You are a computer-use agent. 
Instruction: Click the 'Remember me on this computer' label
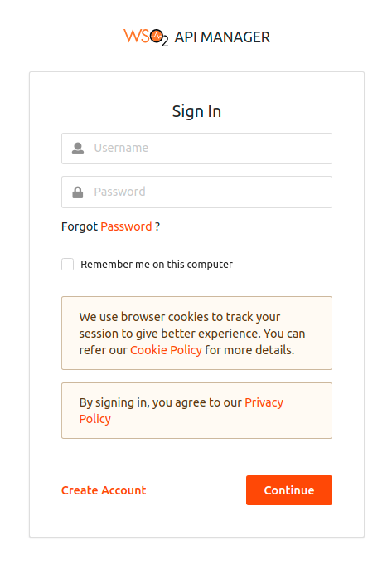[157, 264]
